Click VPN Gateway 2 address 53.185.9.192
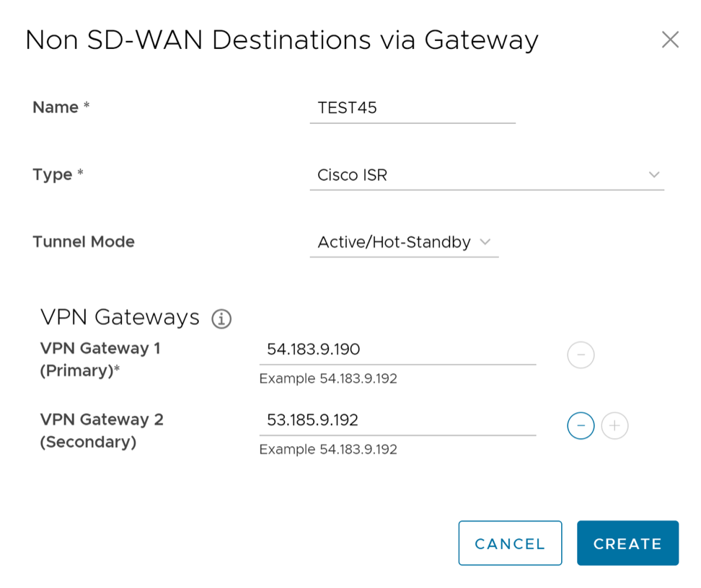This screenshot has height=588, width=701. 397,420
